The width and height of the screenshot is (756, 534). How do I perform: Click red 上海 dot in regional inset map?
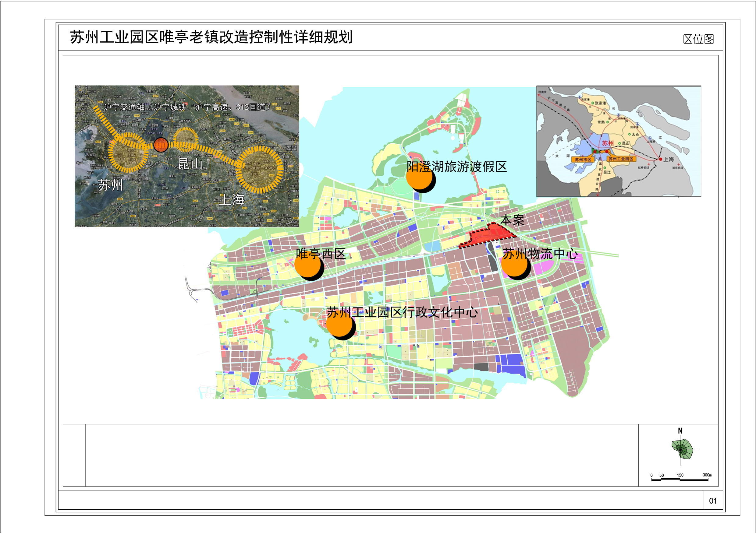[660, 159]
